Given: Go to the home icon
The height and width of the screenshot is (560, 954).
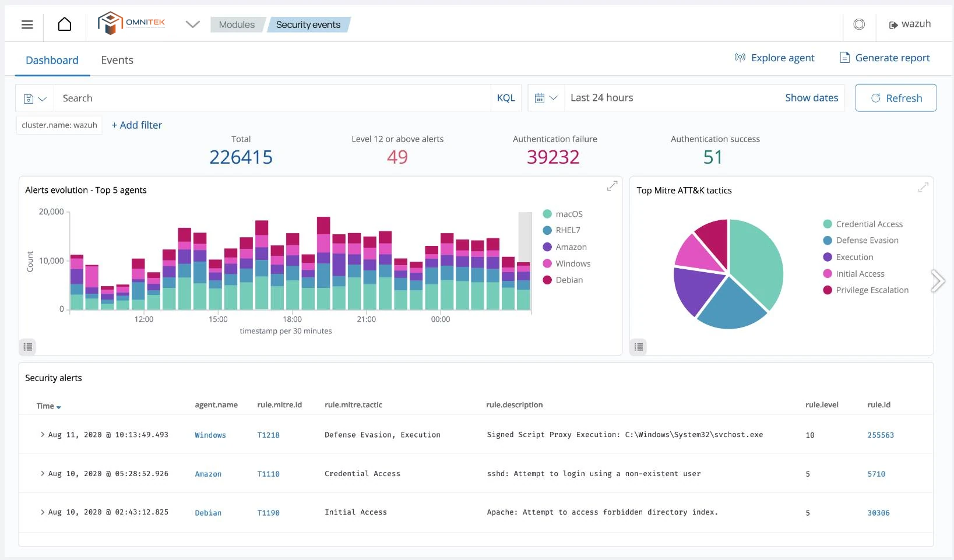Looking at the screenshot, I should click(65, 24).
